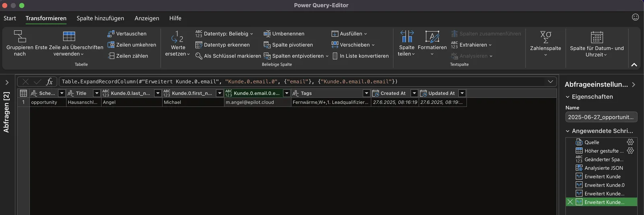Select row number 1
This screenshot has width=644, height=215.
(x=23, y=102)
